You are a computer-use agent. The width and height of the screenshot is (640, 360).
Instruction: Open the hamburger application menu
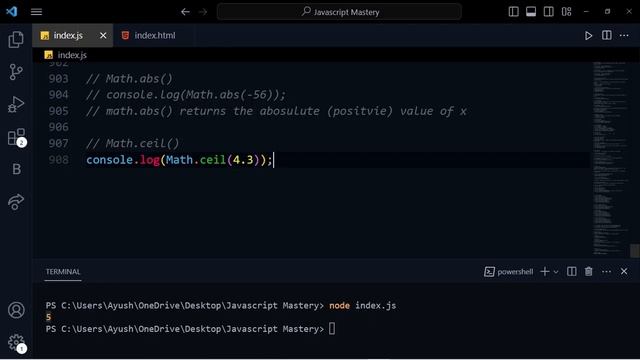coord(36,12)
